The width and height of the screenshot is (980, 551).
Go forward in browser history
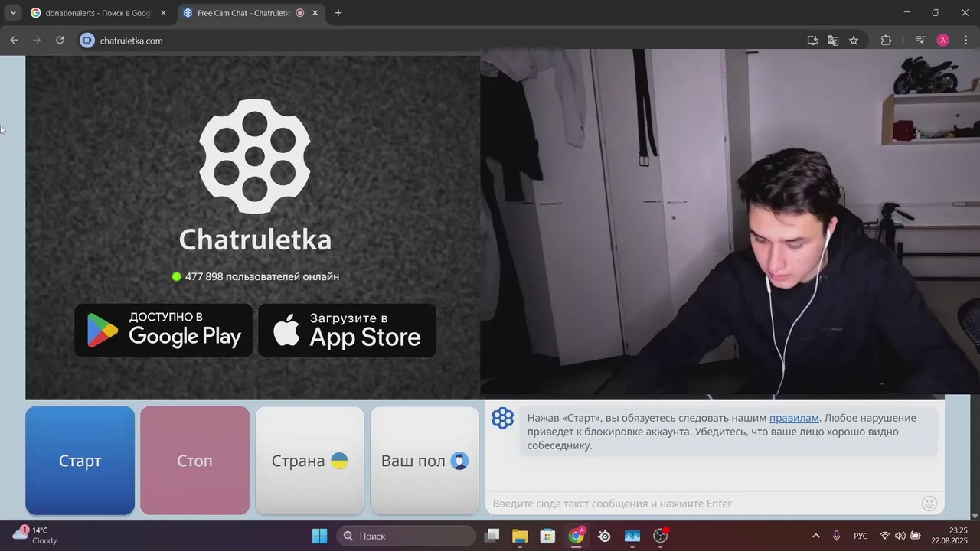37,41
